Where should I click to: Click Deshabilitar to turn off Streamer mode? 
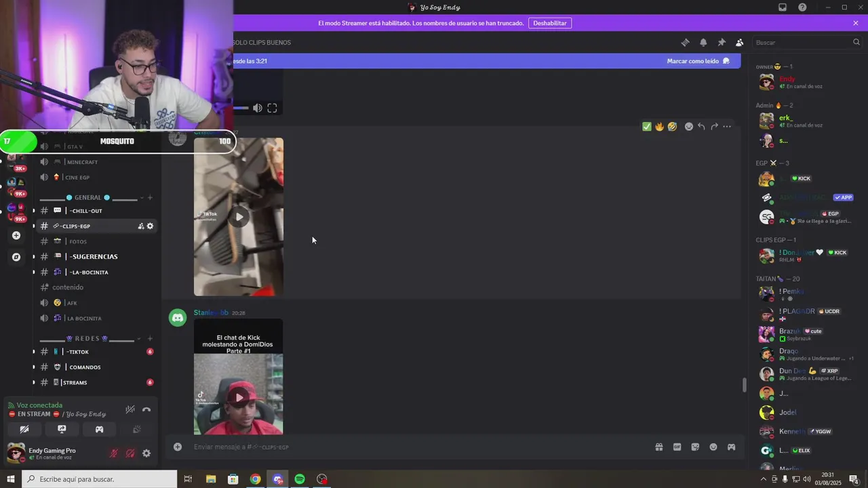click(550, 23)
